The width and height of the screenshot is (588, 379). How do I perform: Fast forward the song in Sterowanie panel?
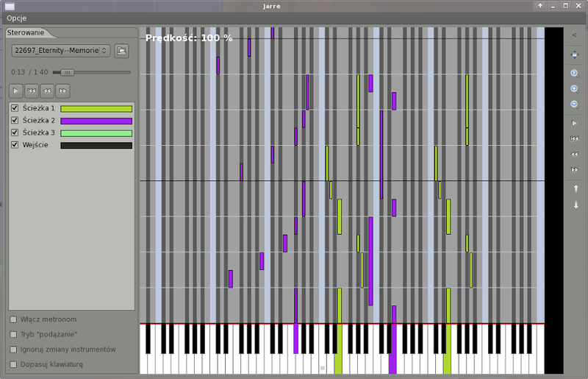pyautogui.click(x=62, y=91)
